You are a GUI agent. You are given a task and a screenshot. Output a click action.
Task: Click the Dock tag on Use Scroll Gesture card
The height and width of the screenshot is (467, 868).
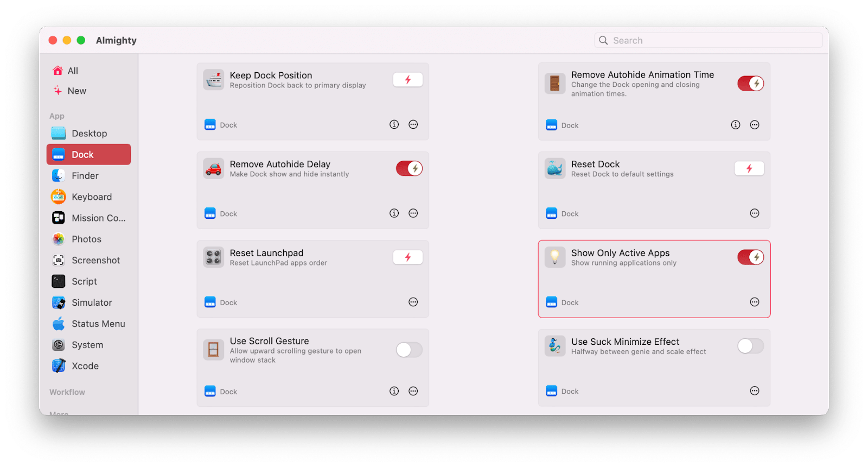221,392
